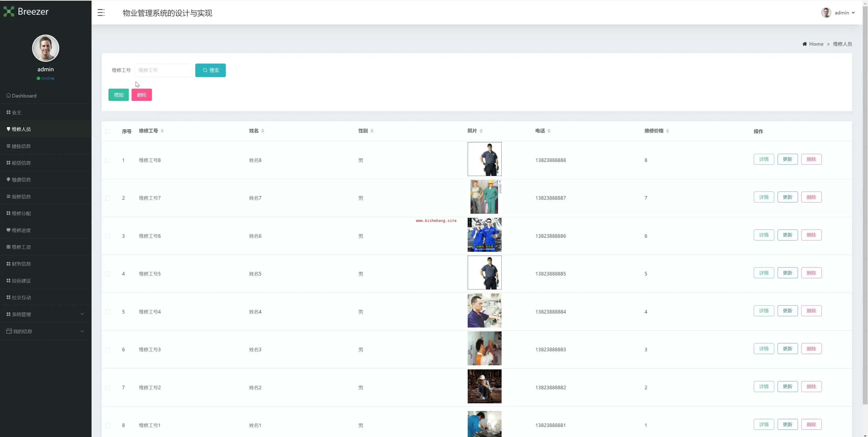Check the checkbox for row 维修工号5

click(x=108, y=274)
